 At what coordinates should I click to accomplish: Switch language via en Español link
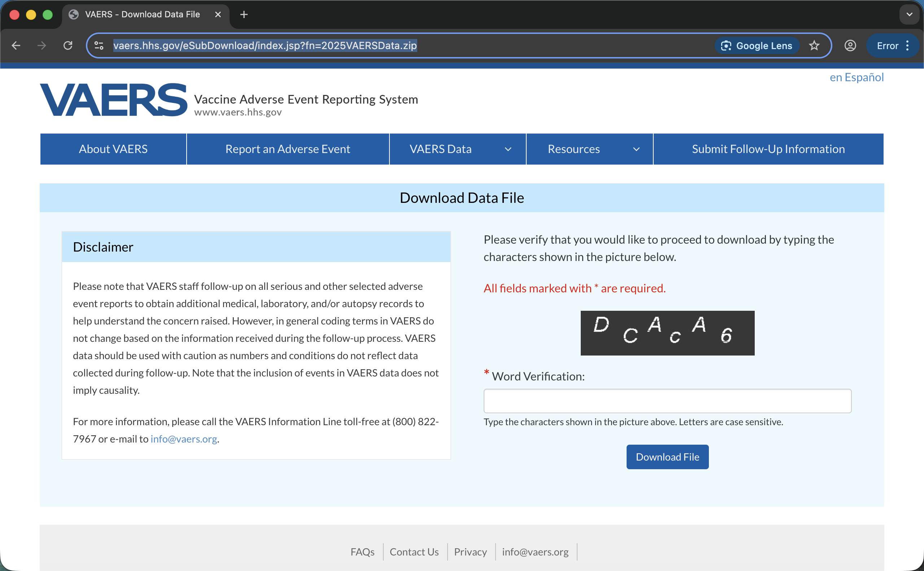coord(856,77)
